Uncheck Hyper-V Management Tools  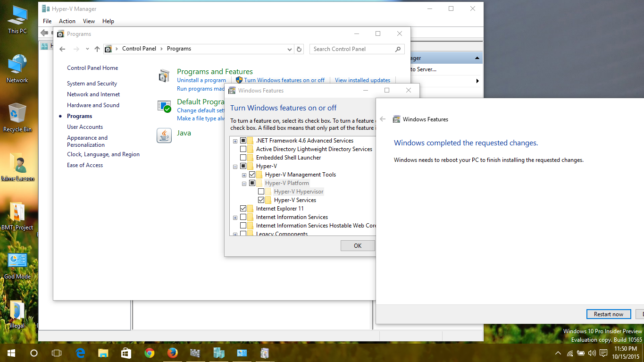pyautogui.click(x=252, y=175)
